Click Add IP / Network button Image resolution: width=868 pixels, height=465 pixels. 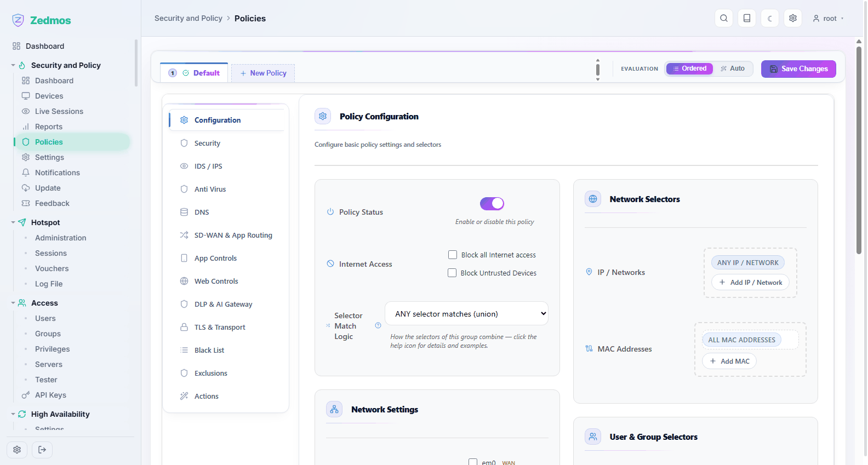(750, 282)
